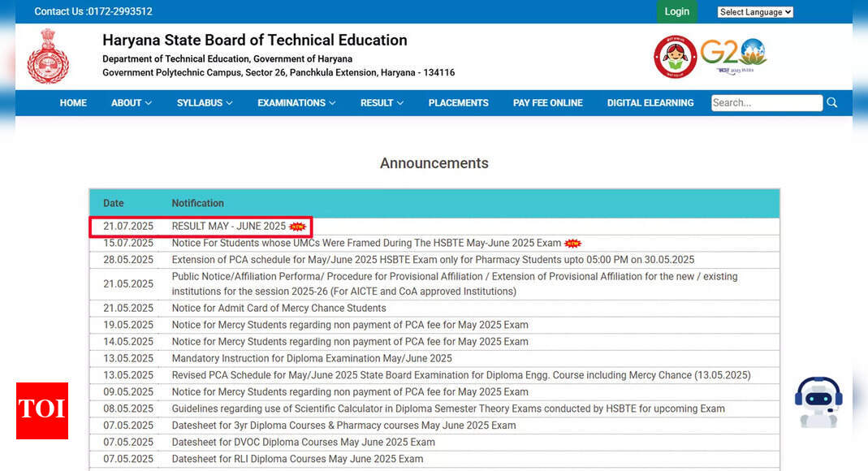Screen dimensions: 868x471
Task: Click the search magnifier icon
Action: click(832, 102)
